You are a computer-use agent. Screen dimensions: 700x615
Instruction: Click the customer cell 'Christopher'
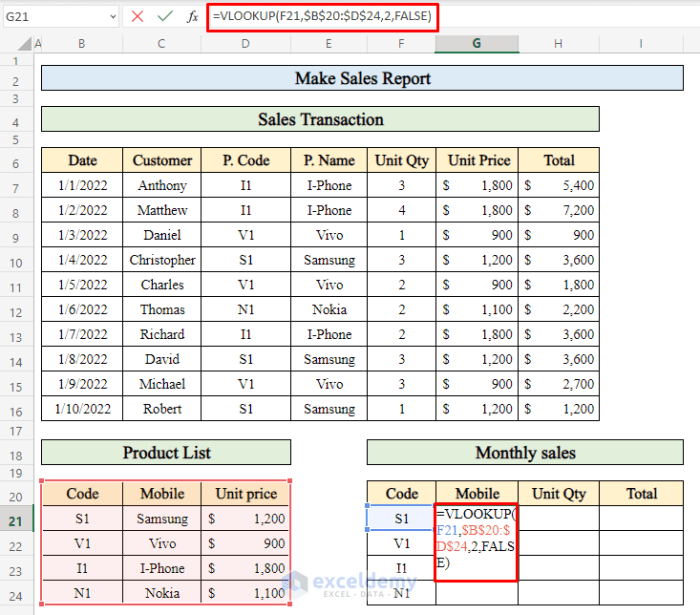pyautogui.click(x=162, y=260)
